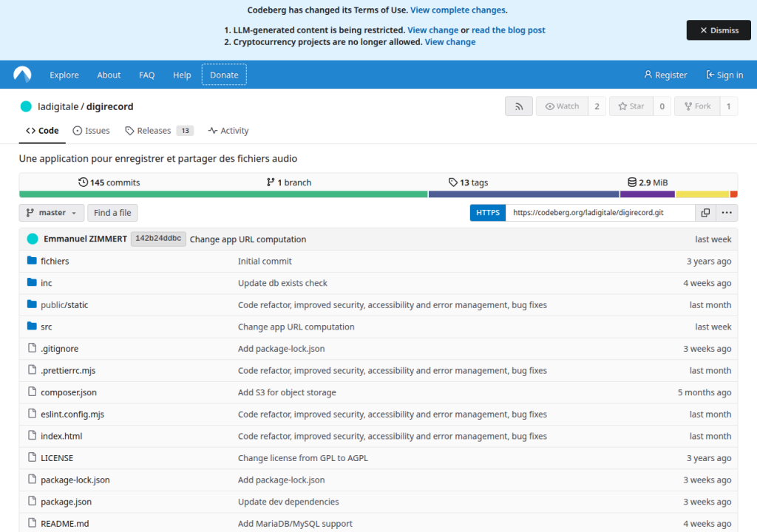Open the package-lock.json file
Viewport: 757px width, 532px height.
[75, 480]
